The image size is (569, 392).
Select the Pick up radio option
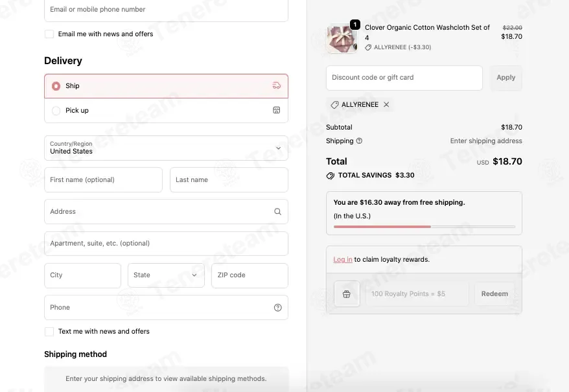click(56, 110)
